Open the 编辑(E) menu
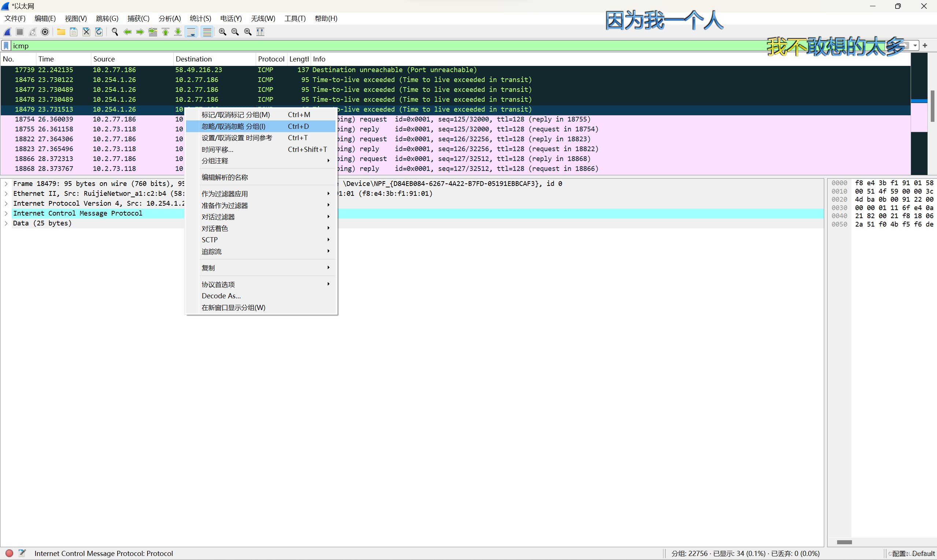Image resolution: width=937 pixels, height=560 pixels. pyautogui.click(x=45, y=19)
